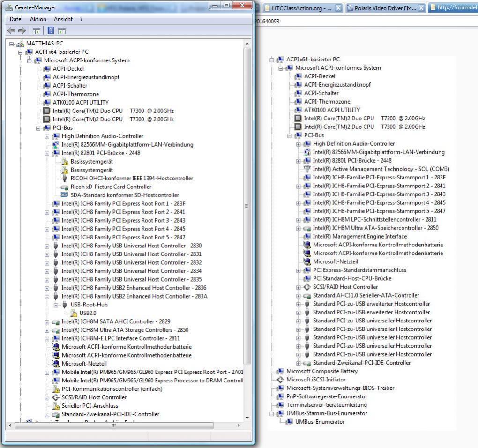Click the action pane toolbar icon right of Help
478x448 pixels.
tap(62, 31)
